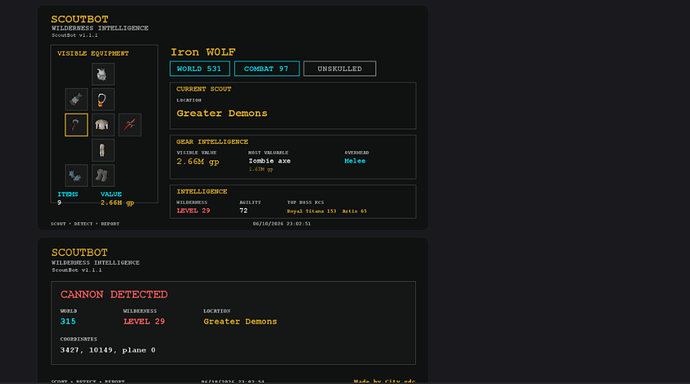Click the Melee overhead text

coord(355,161)
